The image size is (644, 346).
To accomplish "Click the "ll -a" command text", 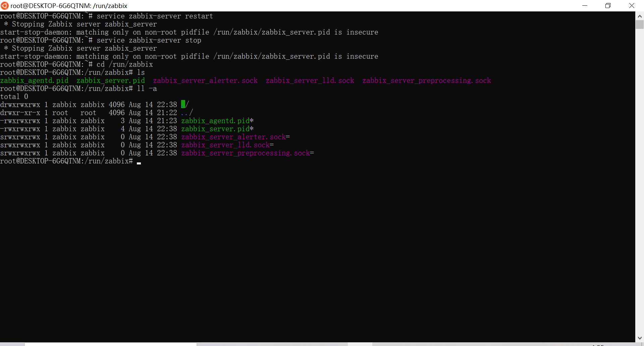I will click(147, 89).
